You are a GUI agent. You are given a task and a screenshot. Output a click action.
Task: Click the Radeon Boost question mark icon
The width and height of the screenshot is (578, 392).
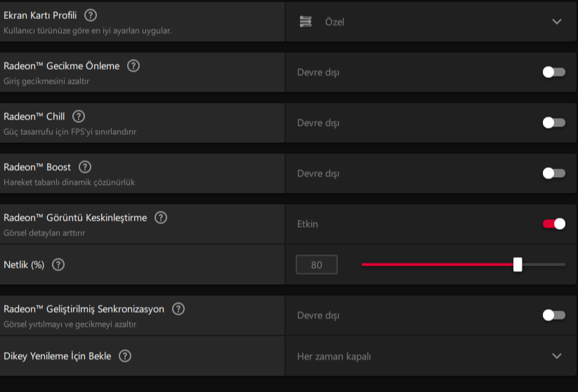coord(85,167)
